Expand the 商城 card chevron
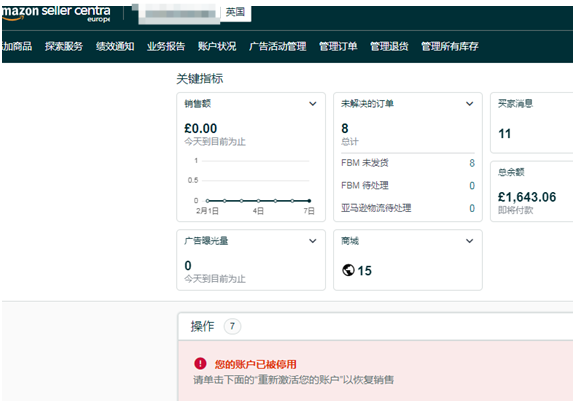 470,241
